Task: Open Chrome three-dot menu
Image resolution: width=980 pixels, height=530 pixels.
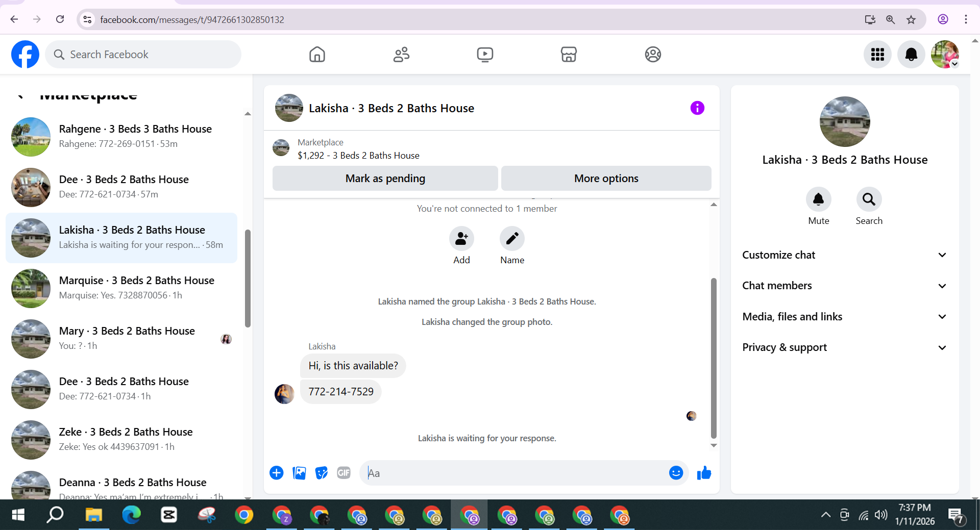Action: click(966, 19)
